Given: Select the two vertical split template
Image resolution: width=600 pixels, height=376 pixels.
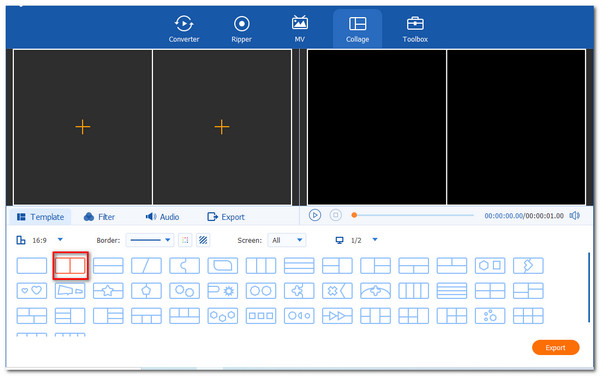Looking at the screenshot, I should [x=70, y=265].
